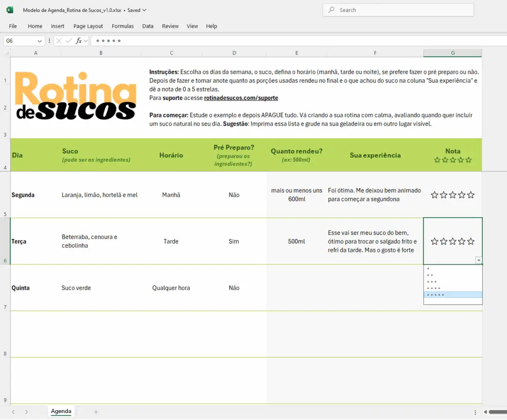Click the Select All corner triangle
Screen dimensions: 507x420
coord(7,53)
